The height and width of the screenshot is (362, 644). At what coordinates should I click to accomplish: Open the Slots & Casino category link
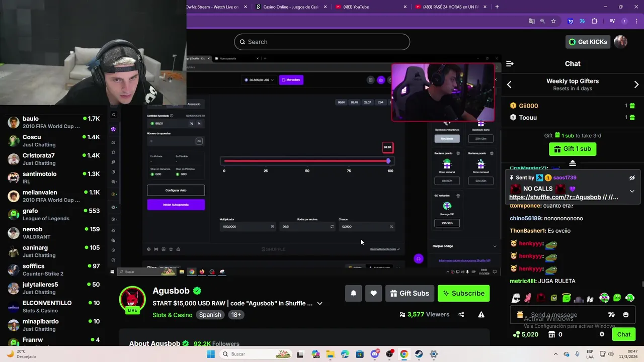point(173,315)
